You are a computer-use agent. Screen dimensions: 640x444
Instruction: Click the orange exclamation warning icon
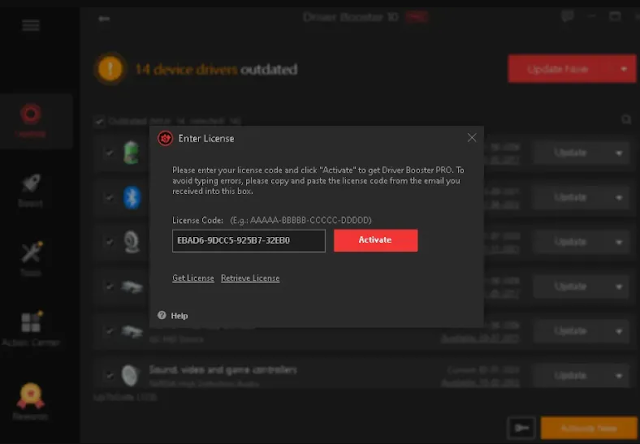(x=110, y=69)
